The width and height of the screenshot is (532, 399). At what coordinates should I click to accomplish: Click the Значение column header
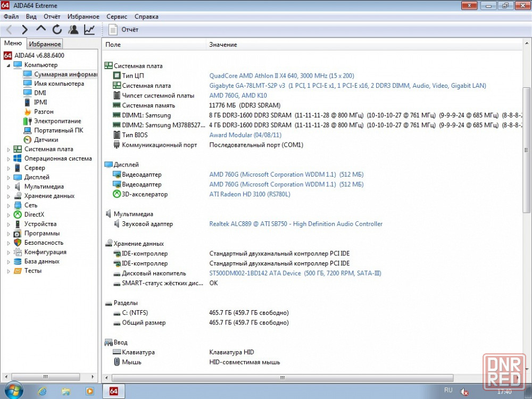tap(364, 45)
